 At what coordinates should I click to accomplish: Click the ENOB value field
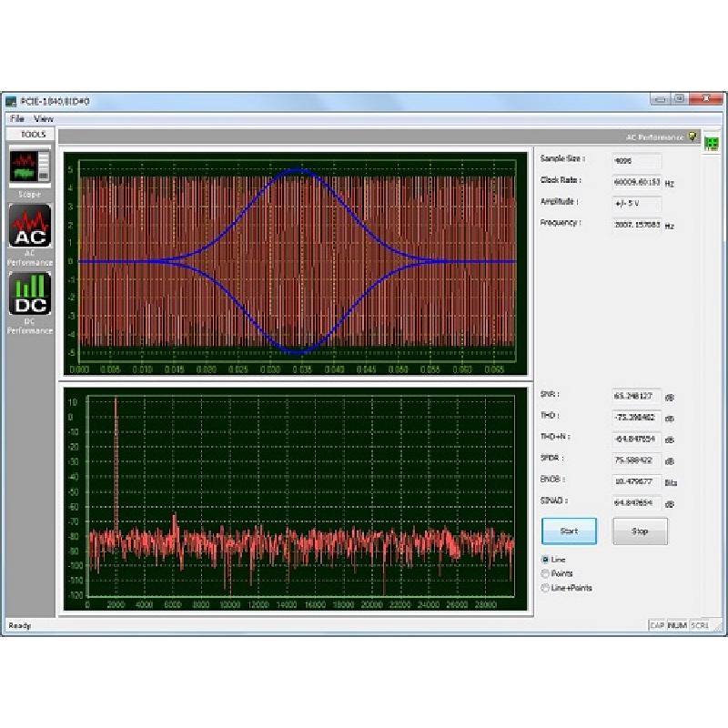[x=636, y=481]
